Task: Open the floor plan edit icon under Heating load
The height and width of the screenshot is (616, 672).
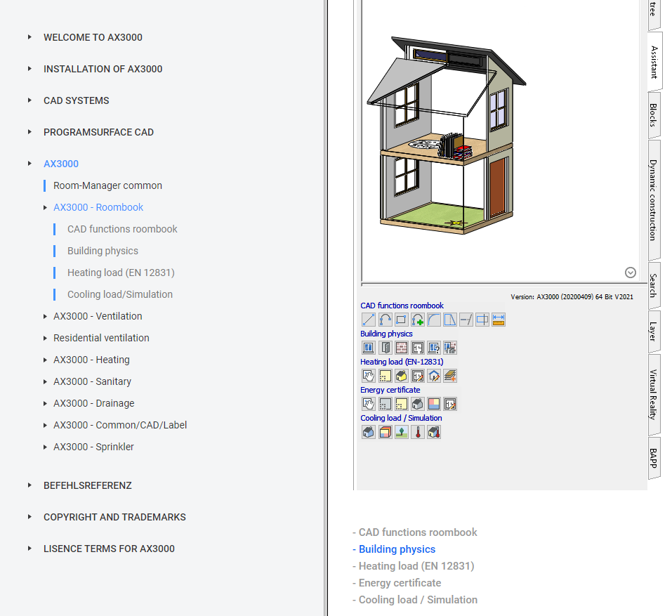Action: (417, 376)
